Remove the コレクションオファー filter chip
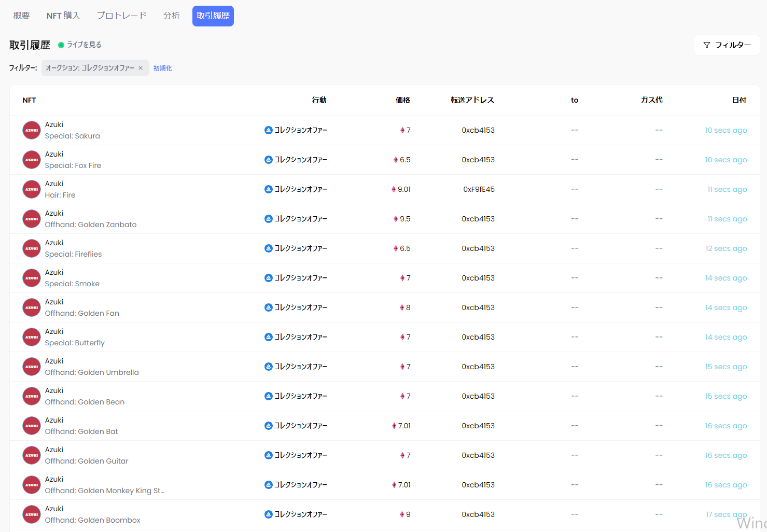This screenshot has width=767, height=532. [141, 68]
